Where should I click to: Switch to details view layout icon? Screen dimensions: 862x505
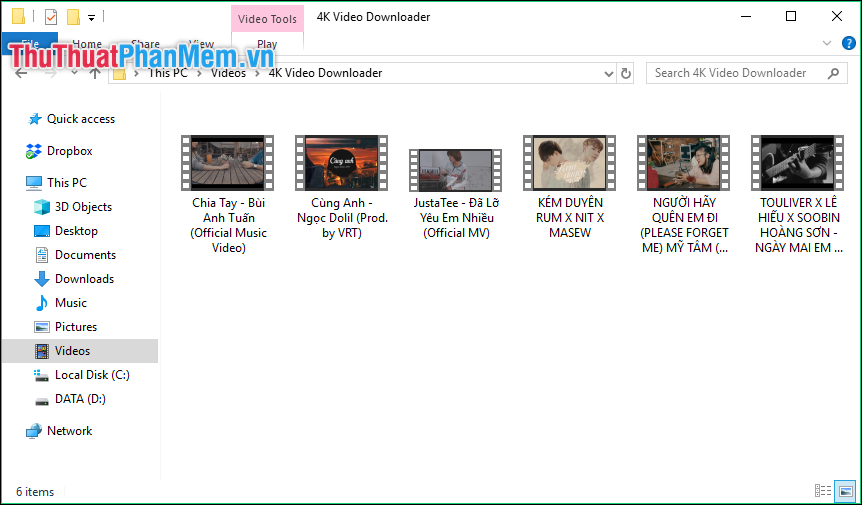822,490
